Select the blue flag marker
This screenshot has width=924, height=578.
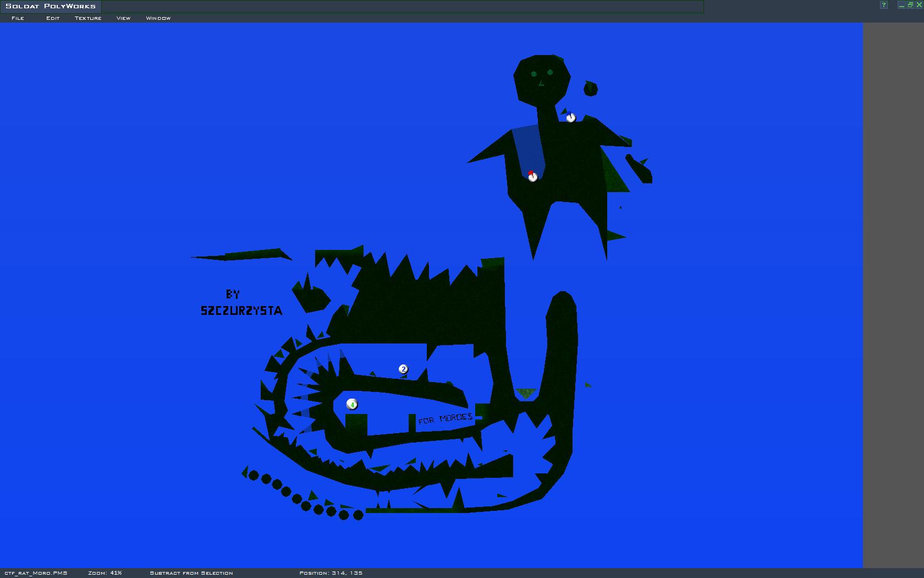pyautogui.click(x=570, y=117)
